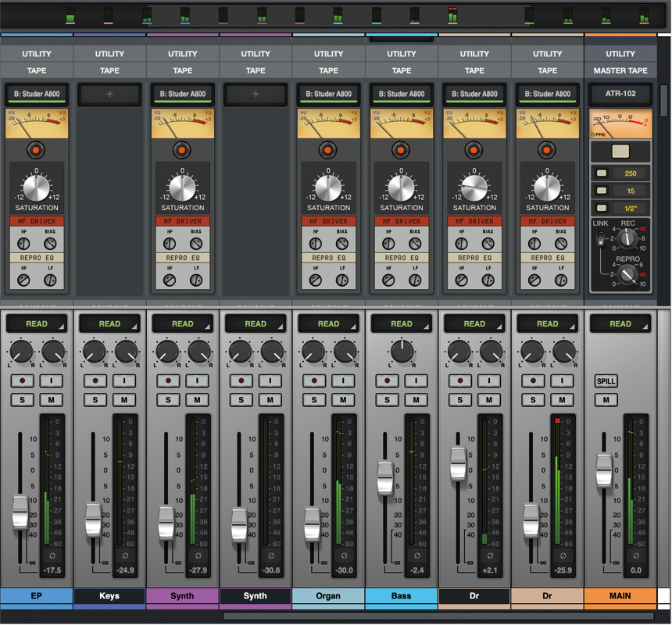Click the EP tape power indicator button
The image size is (672, 625).
[36, 150]
